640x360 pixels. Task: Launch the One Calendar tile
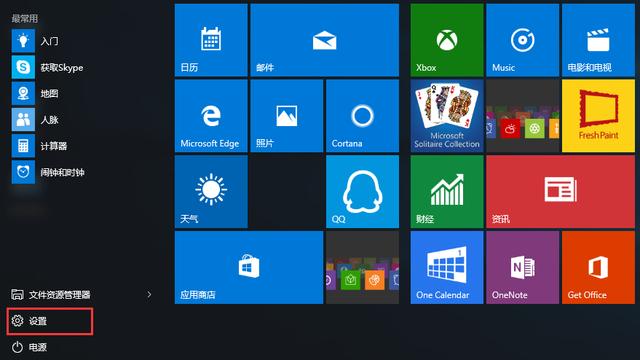447,267
